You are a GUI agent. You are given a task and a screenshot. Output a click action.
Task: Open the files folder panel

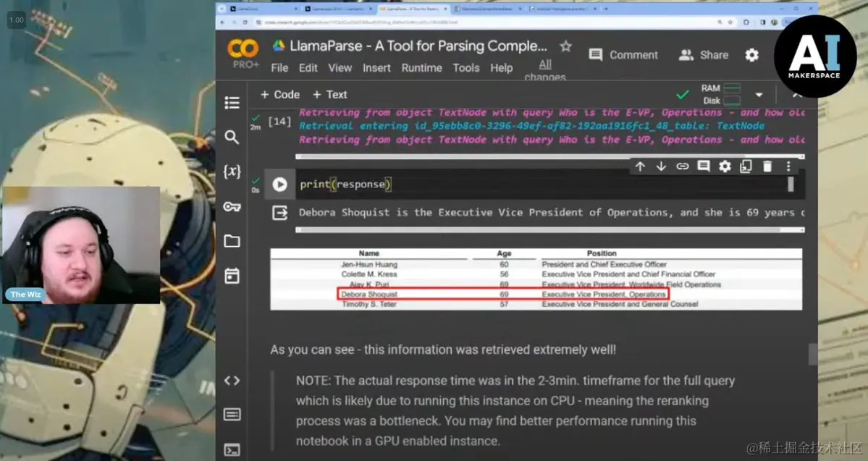[232, 241]
